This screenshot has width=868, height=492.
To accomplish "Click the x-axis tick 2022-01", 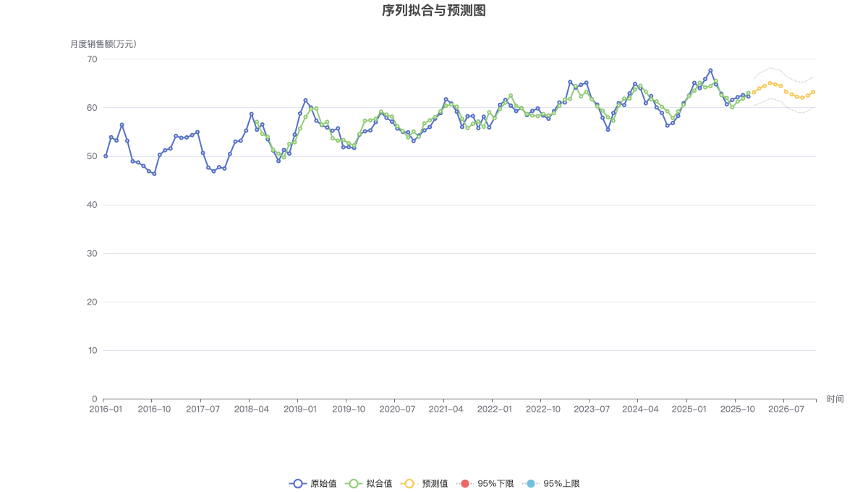I will [x=495, y=409].
